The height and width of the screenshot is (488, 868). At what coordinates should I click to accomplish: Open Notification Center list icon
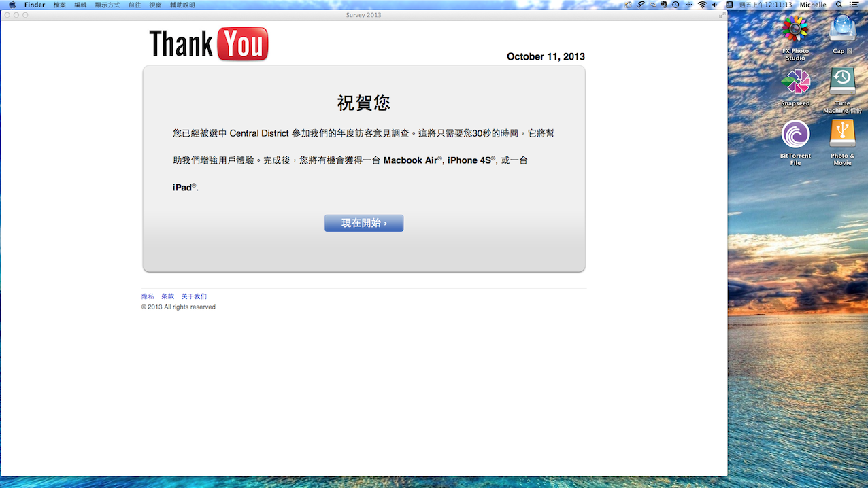[854, 5]
